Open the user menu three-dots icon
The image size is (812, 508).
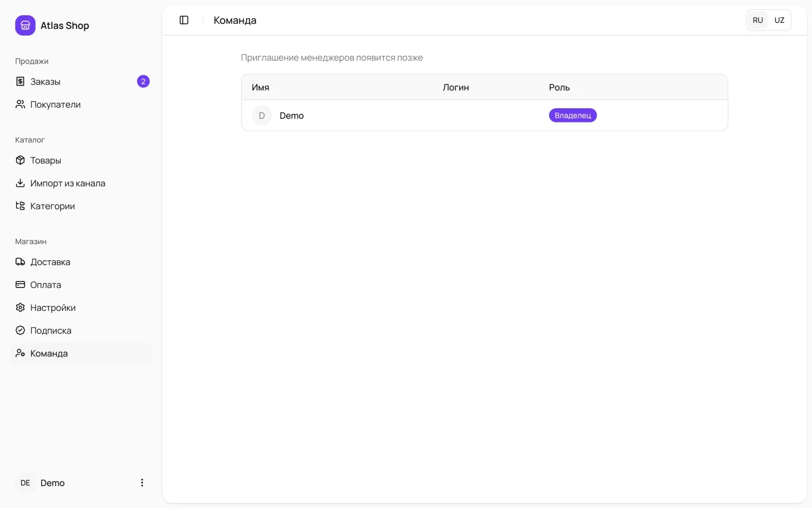click(x=142, y=483)
